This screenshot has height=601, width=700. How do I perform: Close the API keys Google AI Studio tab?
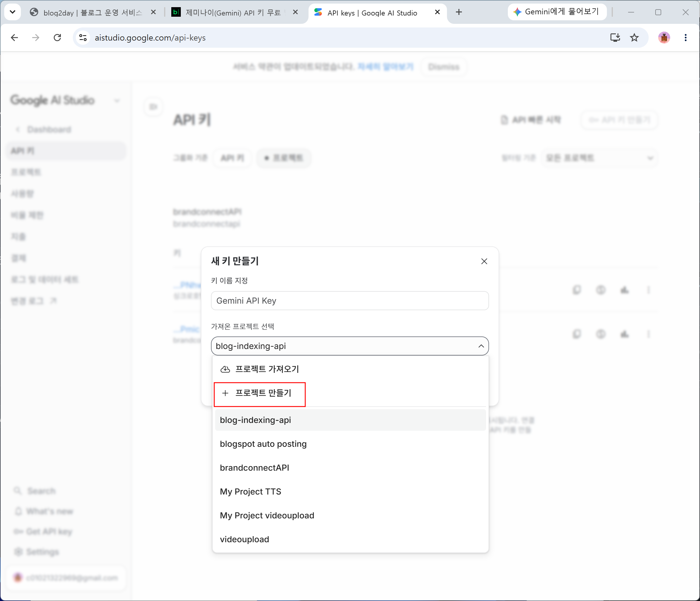[437, 12]
